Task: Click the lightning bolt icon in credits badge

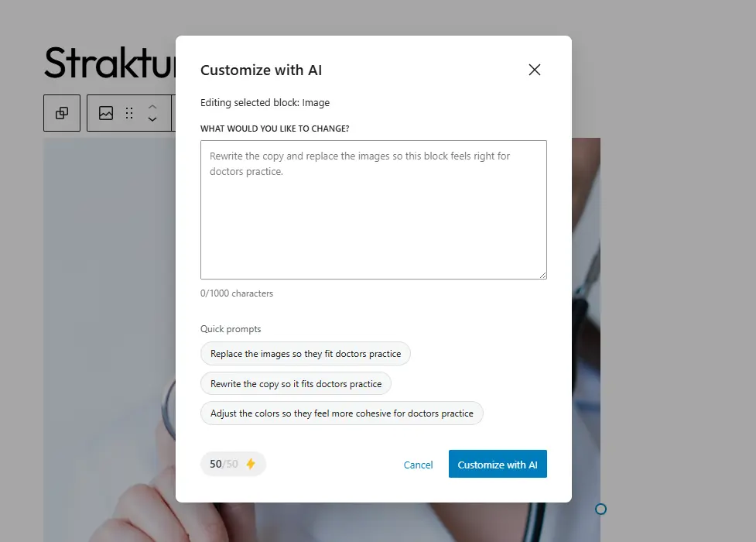Action: click(x=251, y=463)
